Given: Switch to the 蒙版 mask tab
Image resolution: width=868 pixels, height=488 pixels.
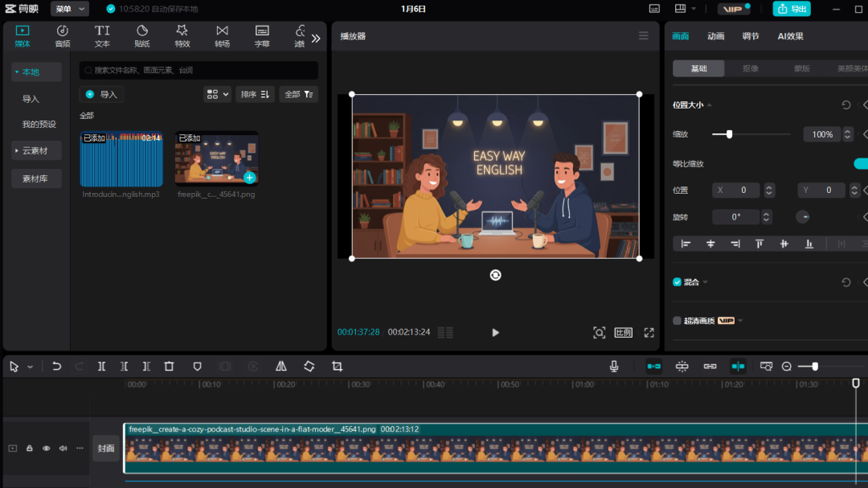Looking at the screenshot, I should click(x=801, y=68).
